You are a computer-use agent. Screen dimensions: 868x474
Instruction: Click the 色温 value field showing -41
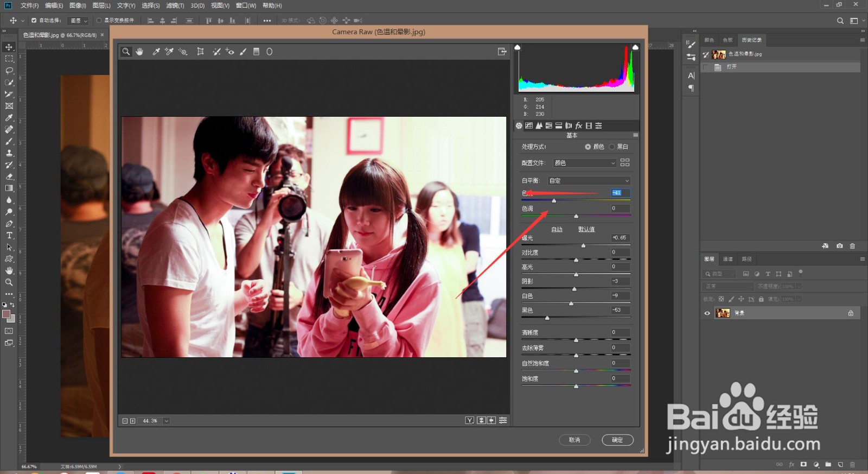click(620, 193)
